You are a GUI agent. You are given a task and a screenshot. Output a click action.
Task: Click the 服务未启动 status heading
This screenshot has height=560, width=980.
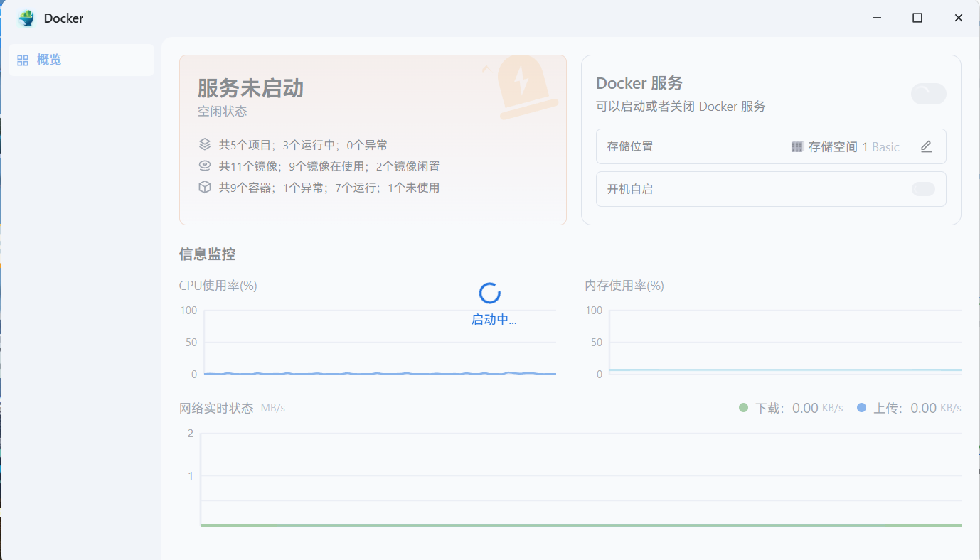(250, 89)
